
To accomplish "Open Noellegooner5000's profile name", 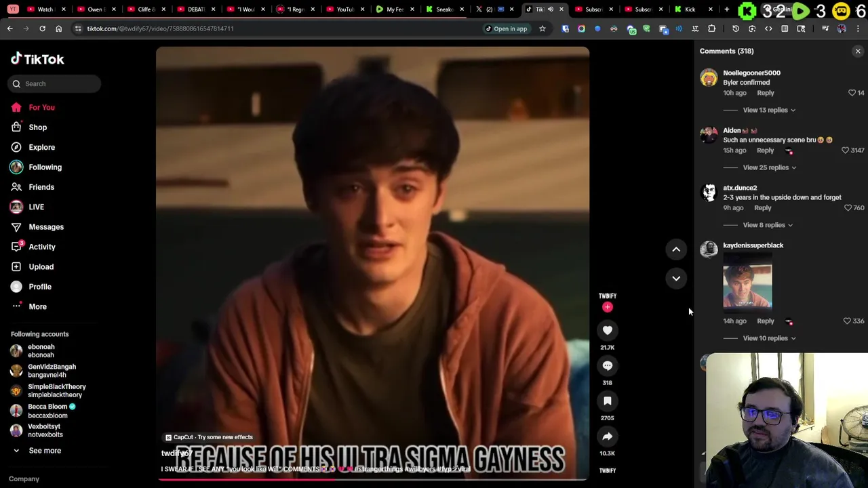I will [751, 73].
